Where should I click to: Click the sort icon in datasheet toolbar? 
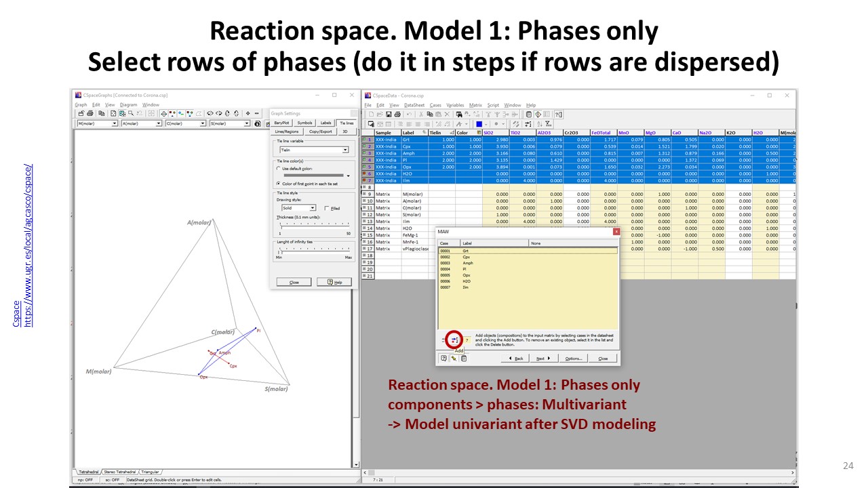tap(539, 124)
